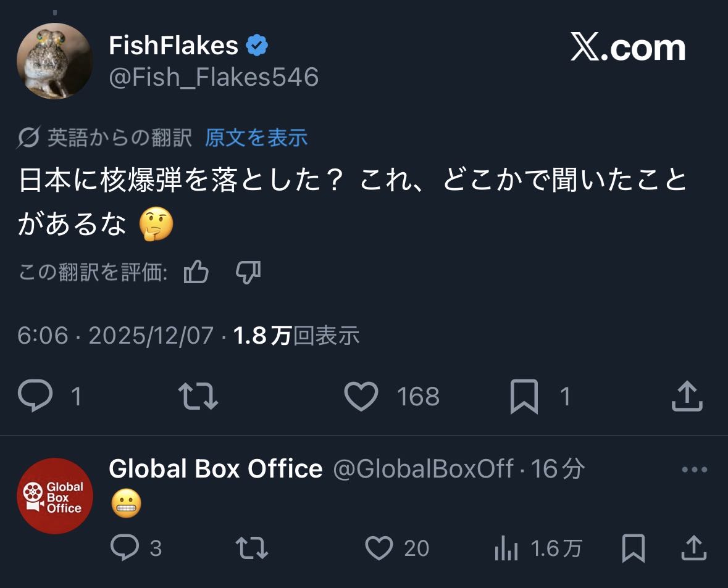Bookmark the FishFlakes post

click(x=524, y=396)
